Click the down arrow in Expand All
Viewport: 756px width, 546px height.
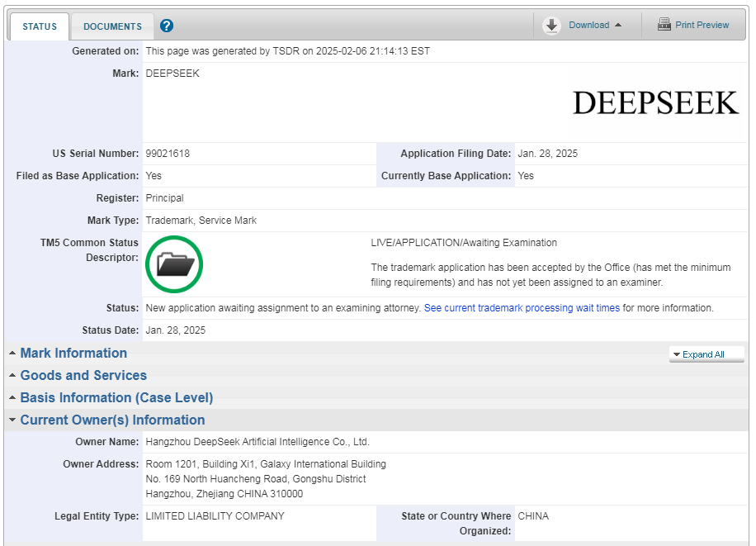(677, 355)
